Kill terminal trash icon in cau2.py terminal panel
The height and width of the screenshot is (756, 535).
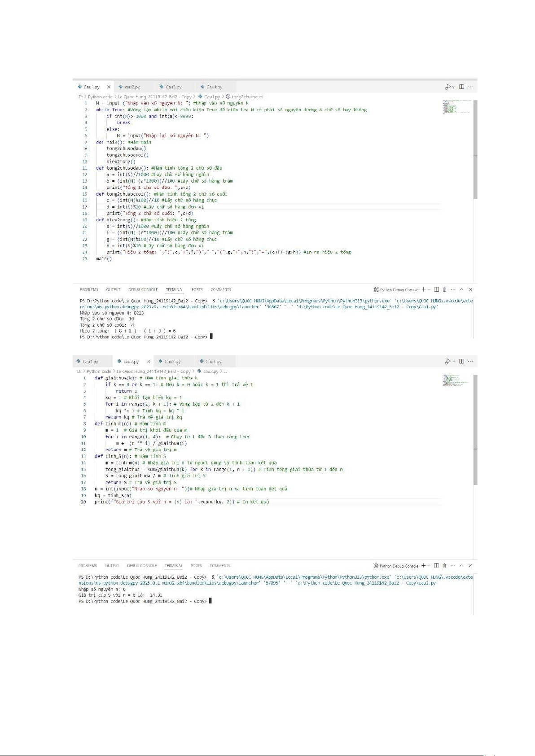(444, 566)
